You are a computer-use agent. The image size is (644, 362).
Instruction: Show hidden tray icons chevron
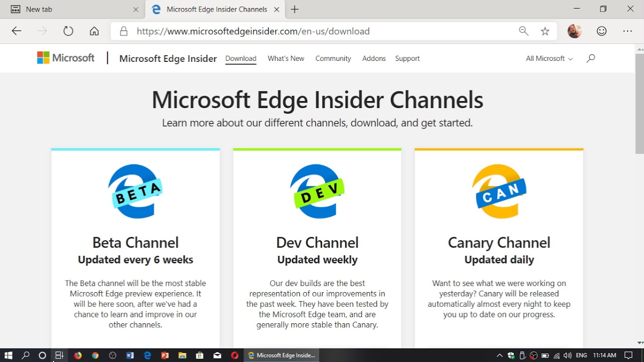pyautogui.click(x=500, y=355)
